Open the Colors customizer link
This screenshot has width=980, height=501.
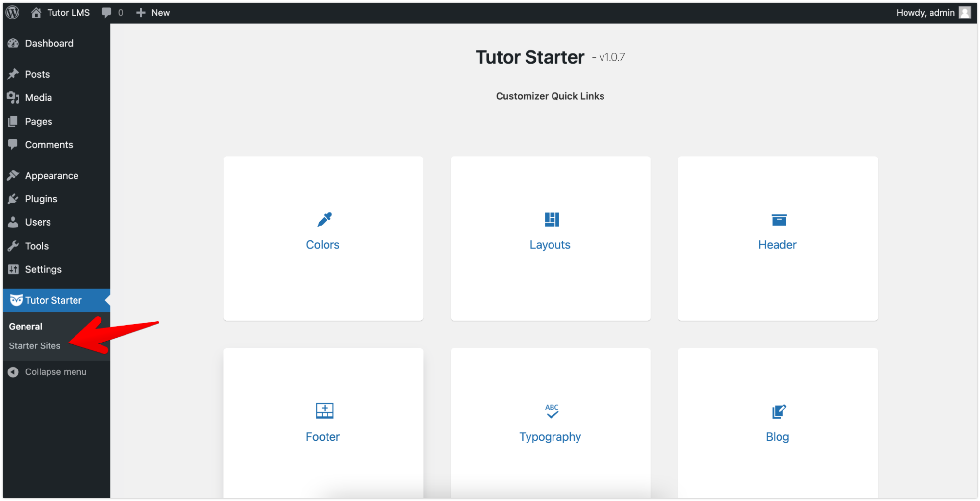[x=323, y=245]
